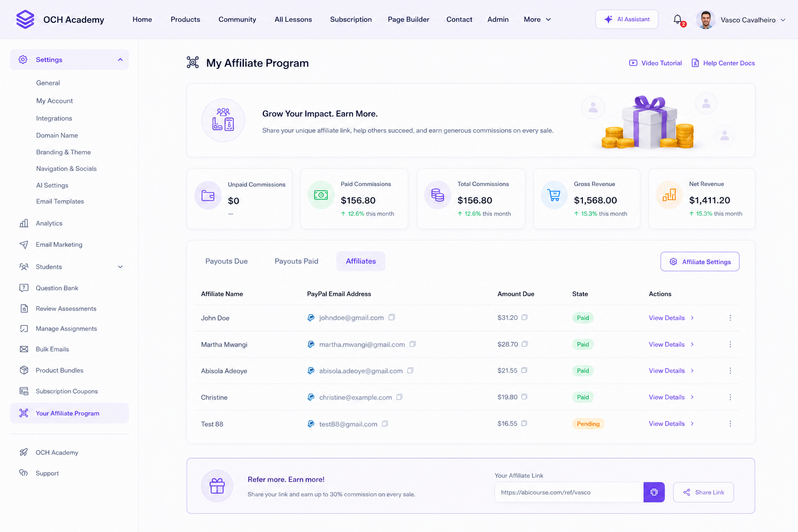Copy the $28.70 amount due
This screenshot has height=532, width=798.
[x=525, y=344]
